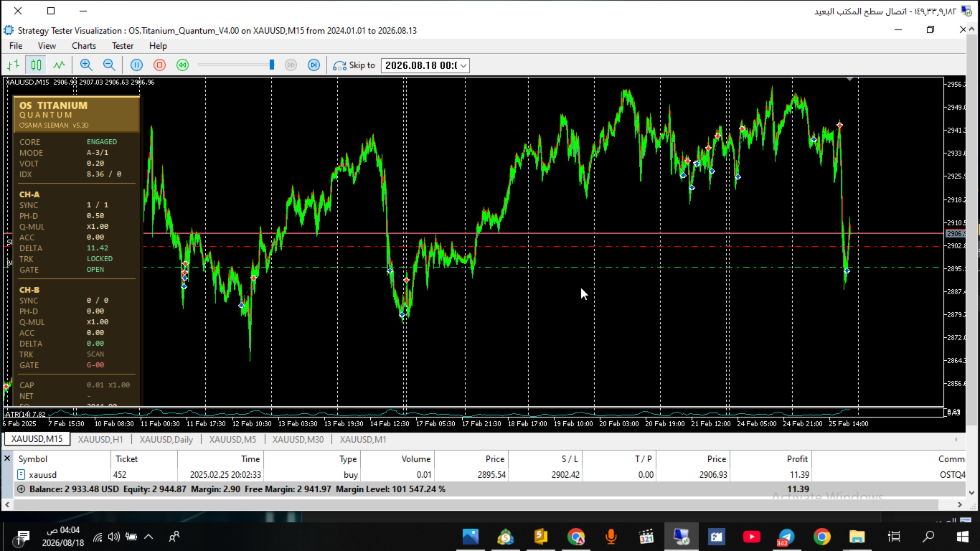980x551 pixels.
Task: Show hidden tray icons chevron
Action: click(x=149, y=536)
